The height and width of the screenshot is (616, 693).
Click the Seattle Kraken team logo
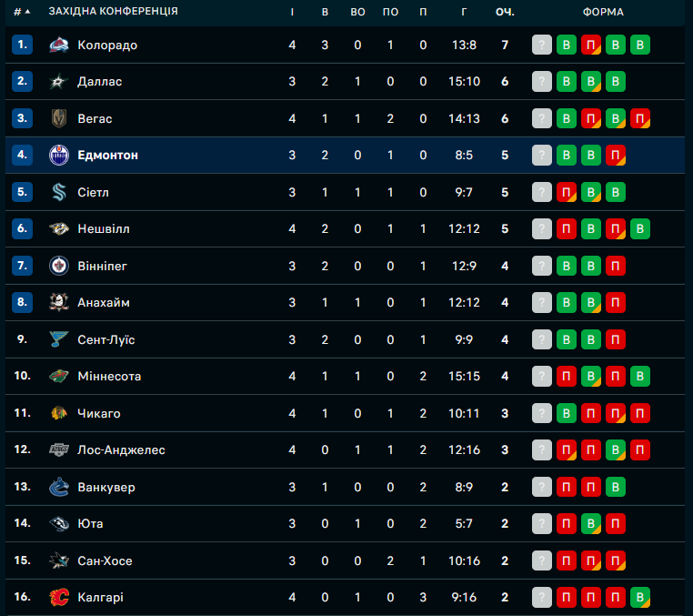[59, 192]
